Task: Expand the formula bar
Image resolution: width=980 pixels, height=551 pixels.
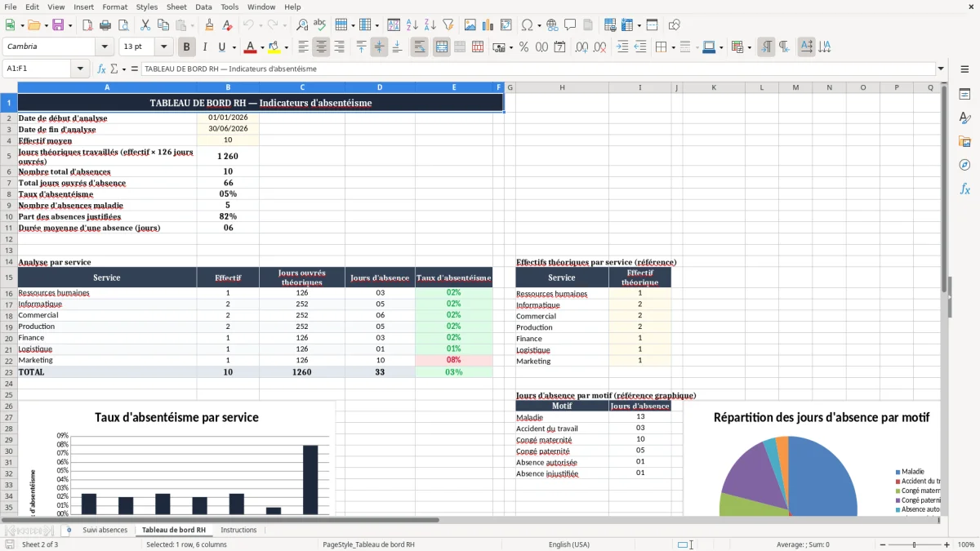Action: point(941,69)
